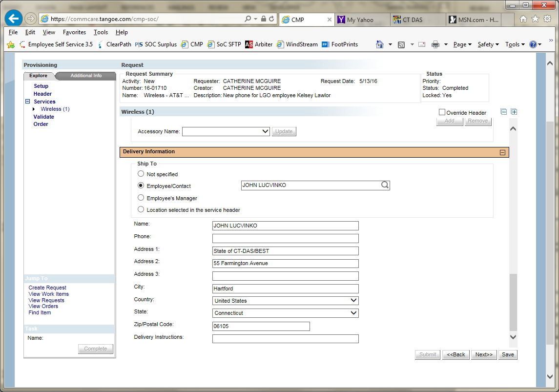Collapse the Delivery Information section
Screen dimensions: 559x392
click(x=502, y=152)
